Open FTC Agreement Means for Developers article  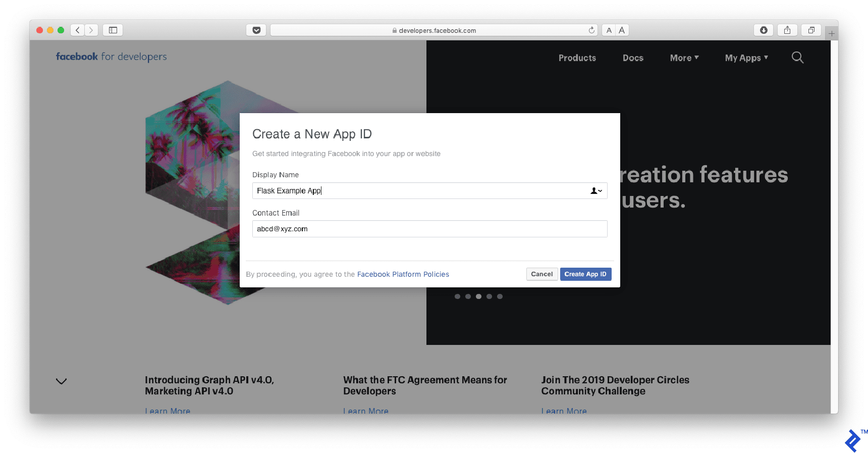(x=425, y=385)
